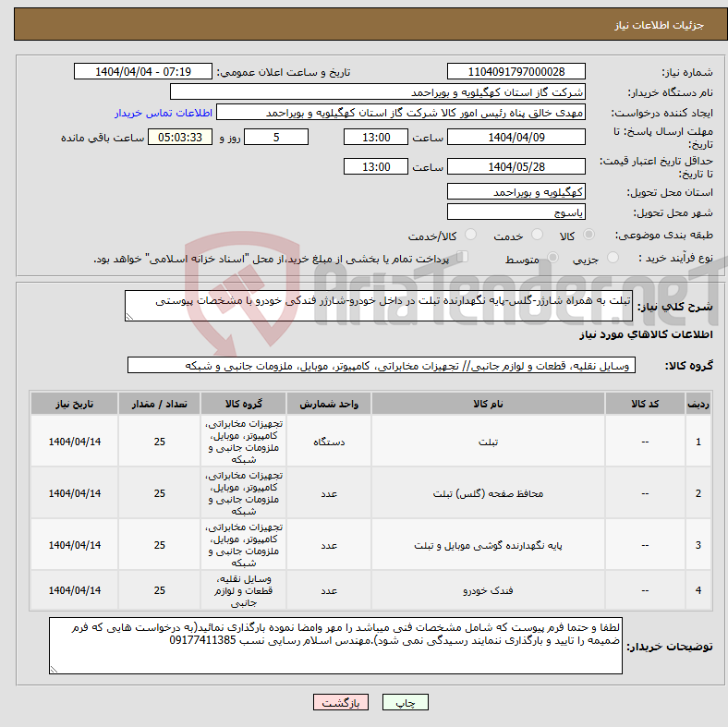Screen dimensions: 728x727
Task: Click the response deadline time field 13:00 beside 1404/04/09
Action: (x=376, y=137)
